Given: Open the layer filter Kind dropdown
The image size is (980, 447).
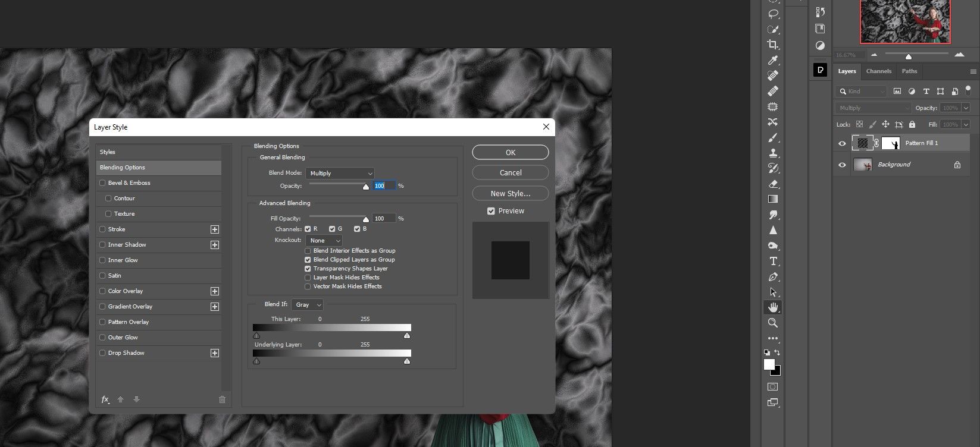Looking at the screenshot, I should click(862, 92).
